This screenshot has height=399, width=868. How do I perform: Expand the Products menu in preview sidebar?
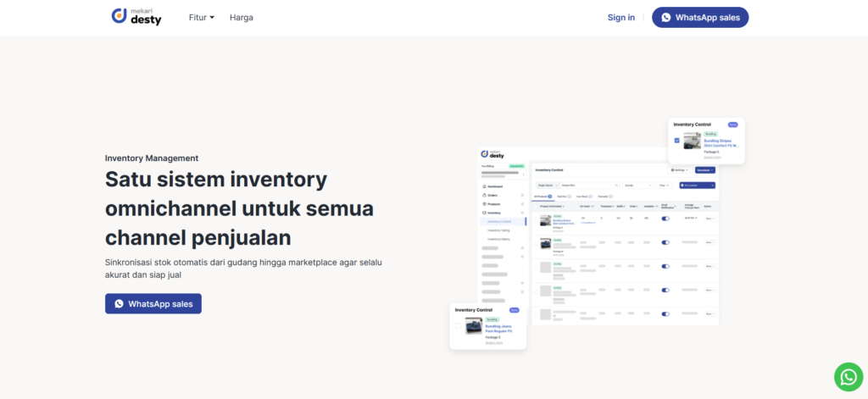coord(522,204)
